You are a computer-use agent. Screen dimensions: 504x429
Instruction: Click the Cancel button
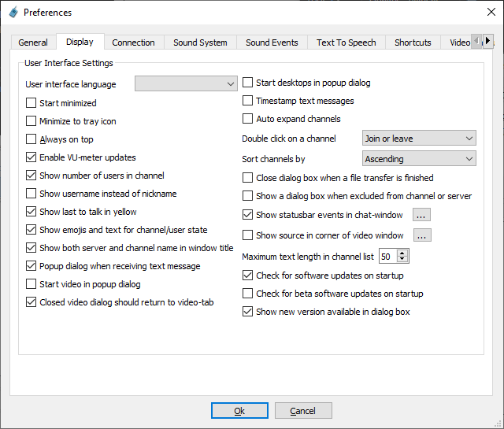pos(302,411)
